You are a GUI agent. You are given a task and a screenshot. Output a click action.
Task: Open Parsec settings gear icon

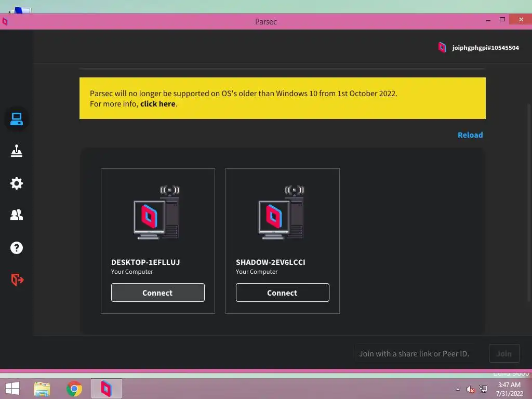[x=16, y=183]
